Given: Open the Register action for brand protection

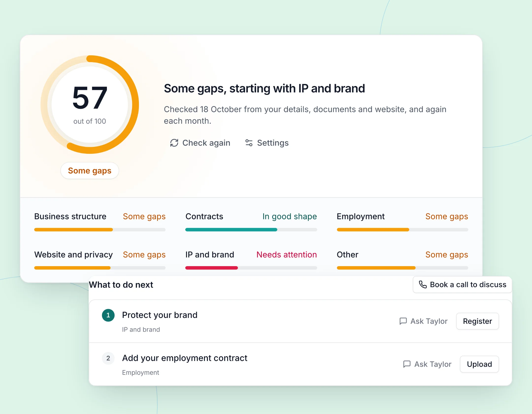Looking at the screenshot, I should [x=477, y=321].
